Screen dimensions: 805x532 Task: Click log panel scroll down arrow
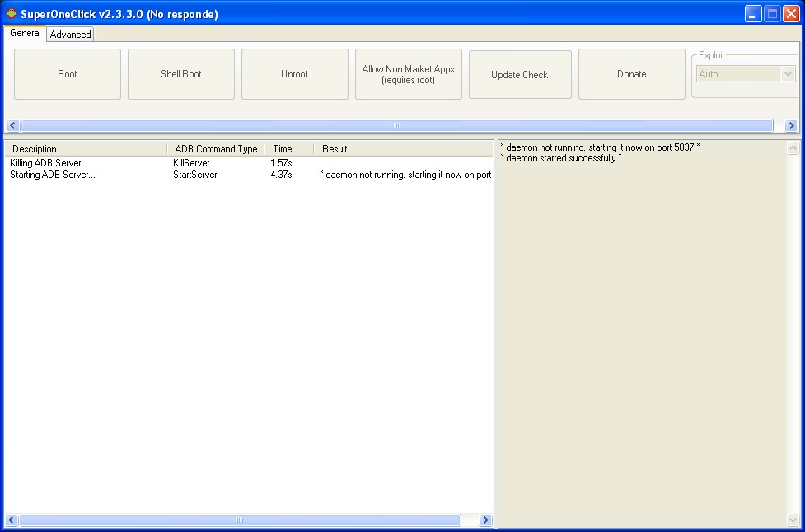point(793,520)
